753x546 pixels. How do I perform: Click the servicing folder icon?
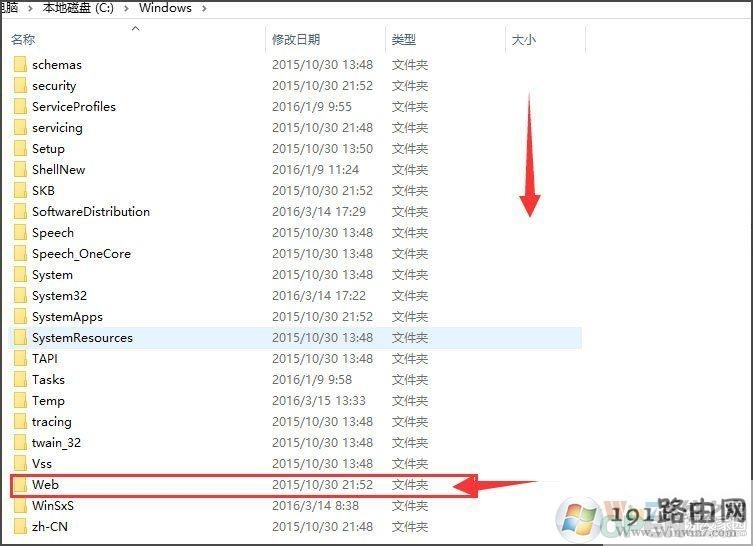pyautogui.click(x=20, y=128)
